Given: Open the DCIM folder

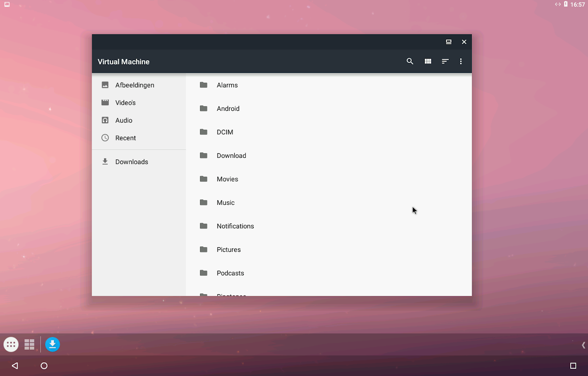Looking at the screenshot, I should click(x=224, y=132).
